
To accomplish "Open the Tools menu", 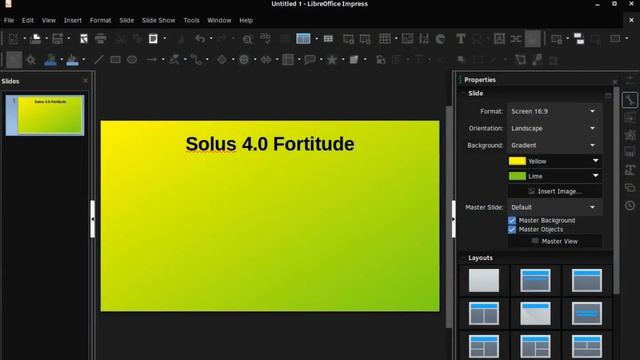I will tap(191, 20).
